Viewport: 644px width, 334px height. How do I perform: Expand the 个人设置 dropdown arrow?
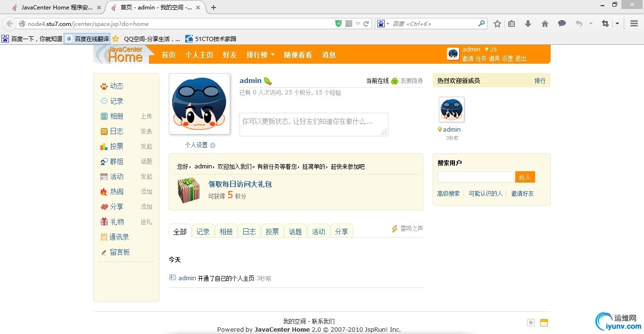pyautogui.click(x=213, y=145)
